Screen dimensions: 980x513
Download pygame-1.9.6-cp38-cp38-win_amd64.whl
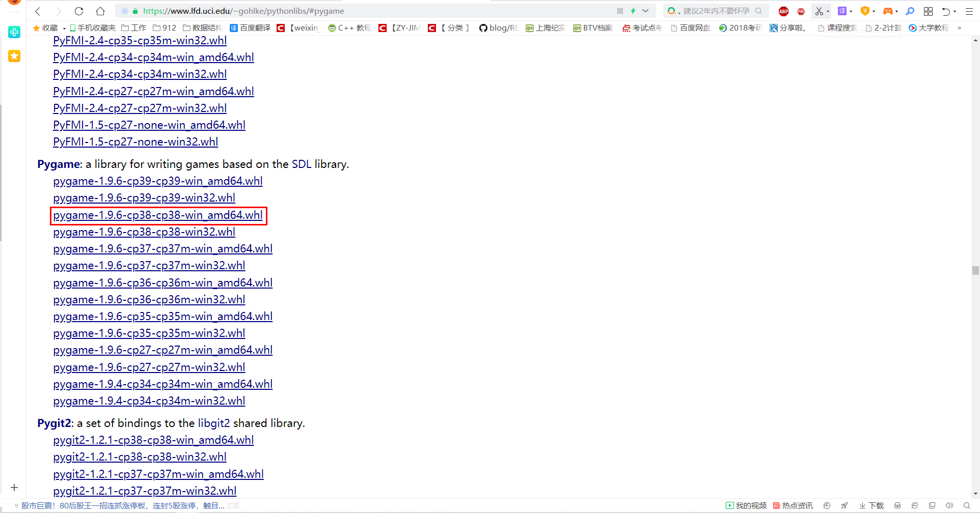158,215
